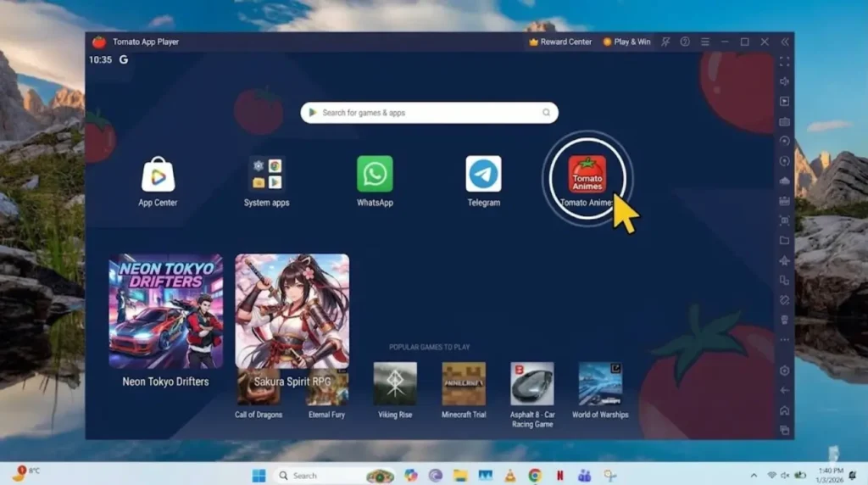This screenshot has width=868, height=485.
Task: Open Play & Win
Action: [x=626, y=42]
